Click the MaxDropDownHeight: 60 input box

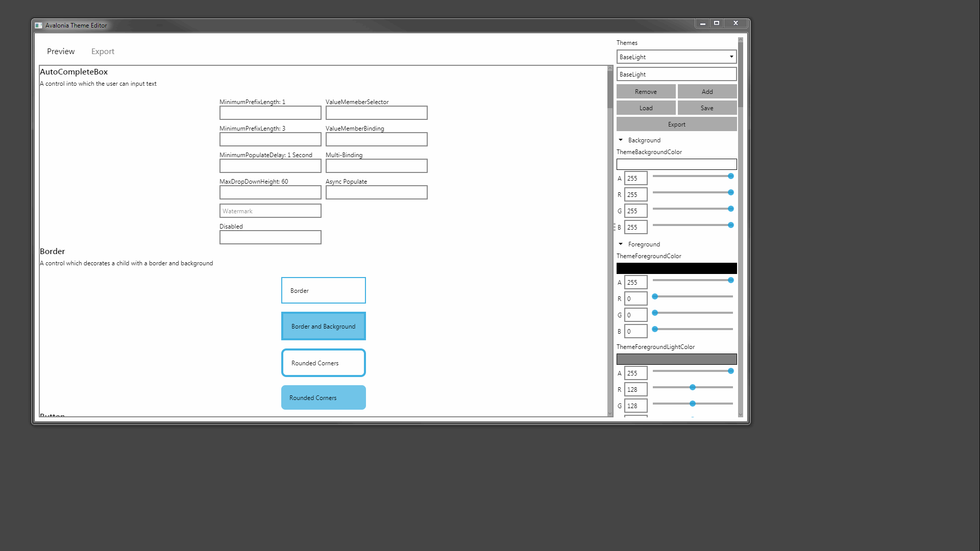[x=271, y=192]
